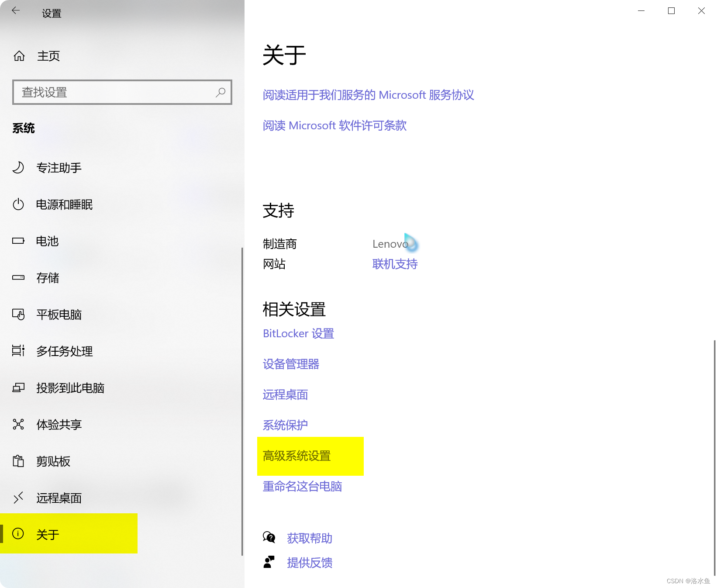Open BitLocker 设置 link
The width and height of the screenshot is (717, 588).
pos(298,333)
